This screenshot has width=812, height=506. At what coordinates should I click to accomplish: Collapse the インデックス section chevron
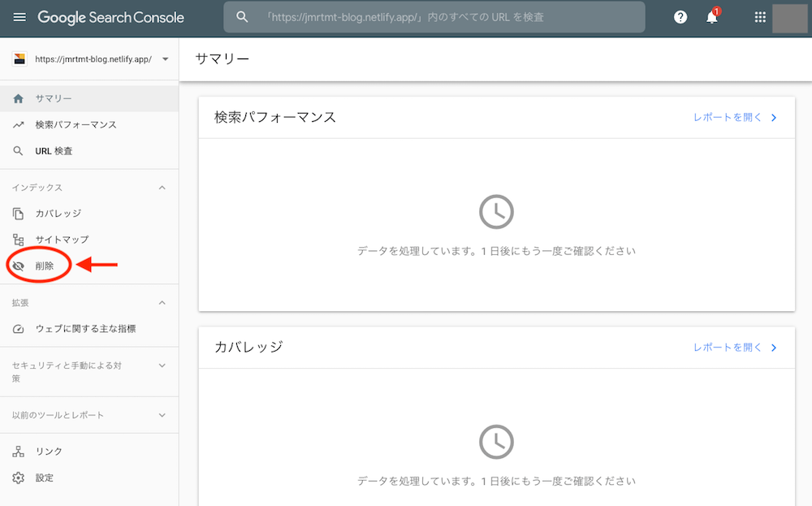162,188
